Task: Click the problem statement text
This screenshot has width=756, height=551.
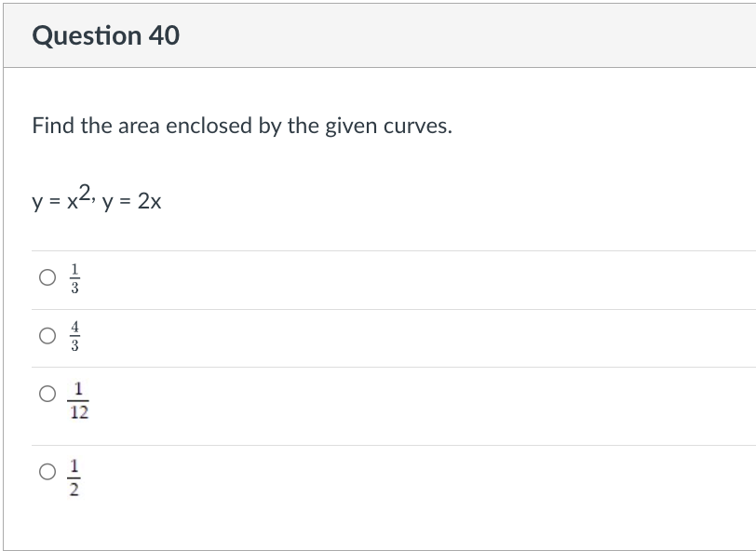Action: [x=242, y=125]
